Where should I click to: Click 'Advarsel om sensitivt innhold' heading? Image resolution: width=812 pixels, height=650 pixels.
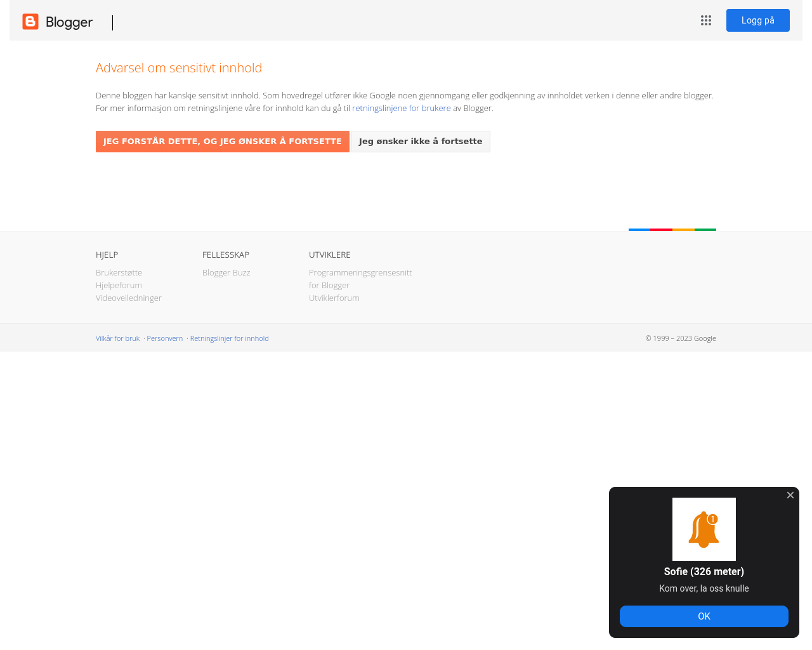click(179, 68)
